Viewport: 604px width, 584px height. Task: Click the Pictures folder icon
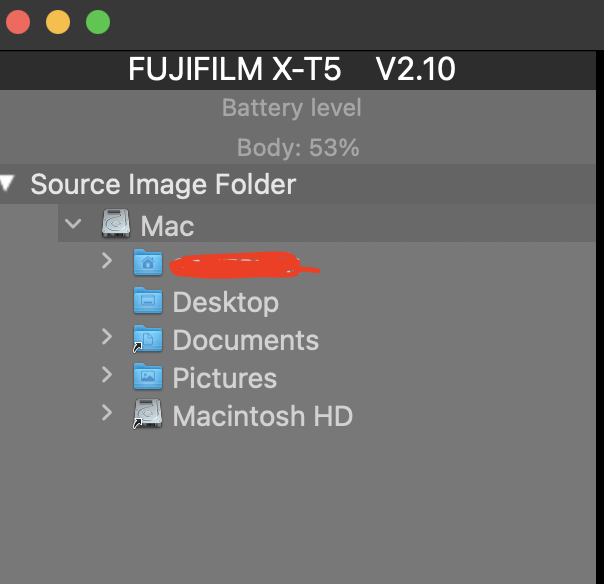pos(148,376)
